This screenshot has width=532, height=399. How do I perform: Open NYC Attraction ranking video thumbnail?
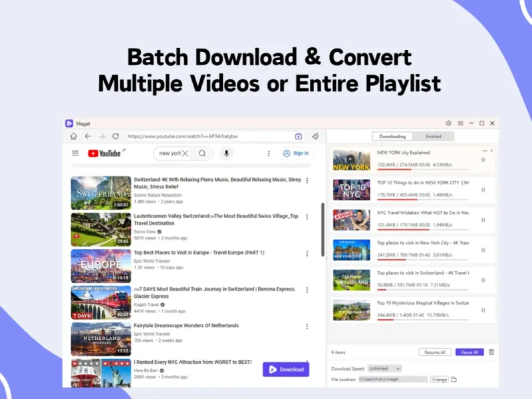(x=101, y=373)
